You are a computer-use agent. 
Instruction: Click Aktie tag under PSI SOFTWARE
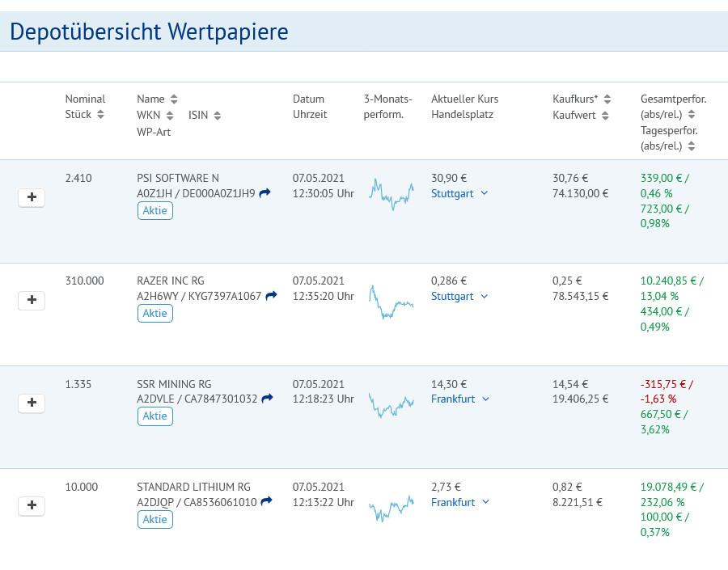tap(154, 210)
